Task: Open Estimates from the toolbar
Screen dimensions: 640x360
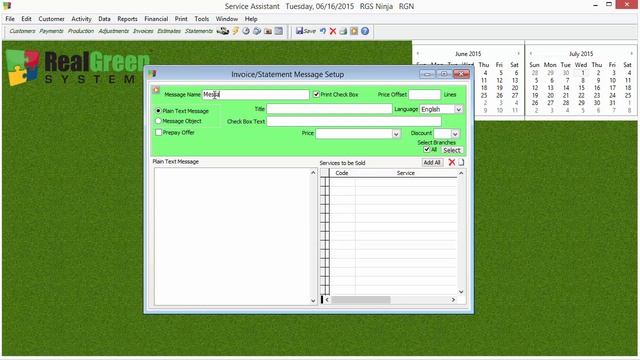Action: pyautogui.click(x=169, y=31)
